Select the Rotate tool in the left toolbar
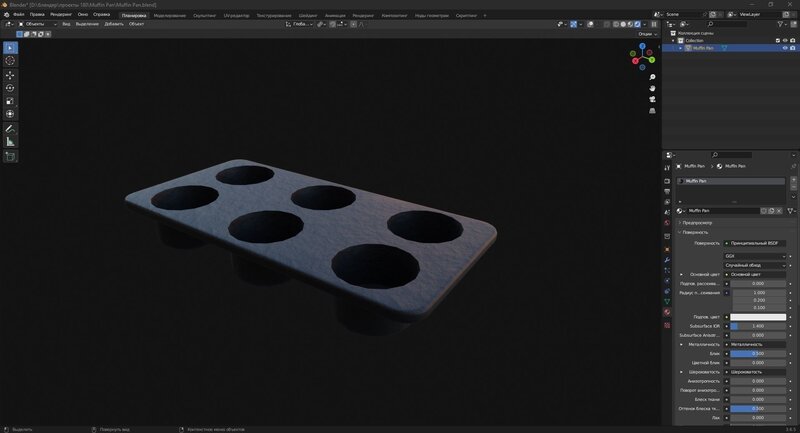 click(x=10, y=88)
